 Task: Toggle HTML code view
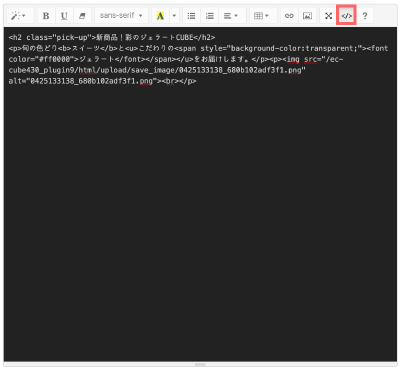click(x=347, y=16)
